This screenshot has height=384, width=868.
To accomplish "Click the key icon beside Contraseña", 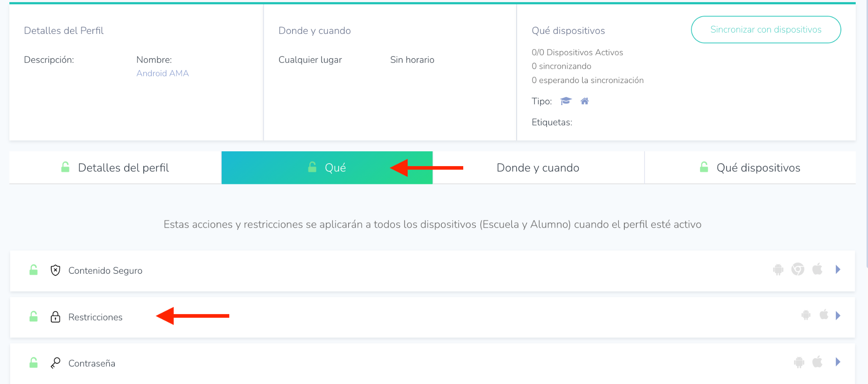I will tap(56, 363).
